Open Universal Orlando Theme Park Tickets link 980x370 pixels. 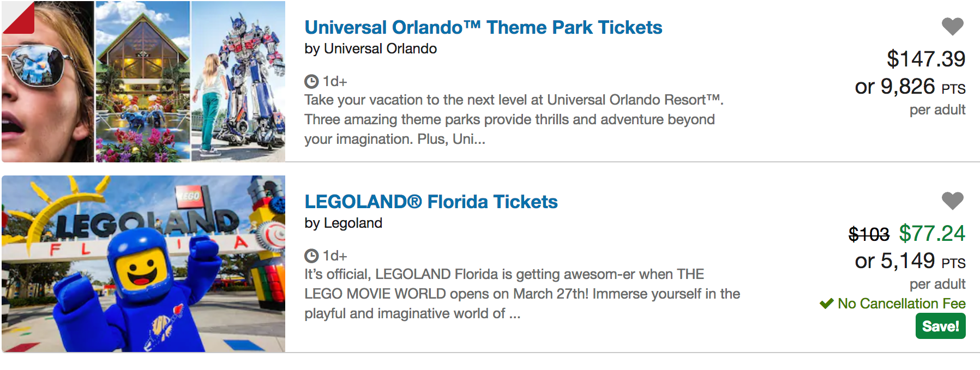[x=483, y=27]
